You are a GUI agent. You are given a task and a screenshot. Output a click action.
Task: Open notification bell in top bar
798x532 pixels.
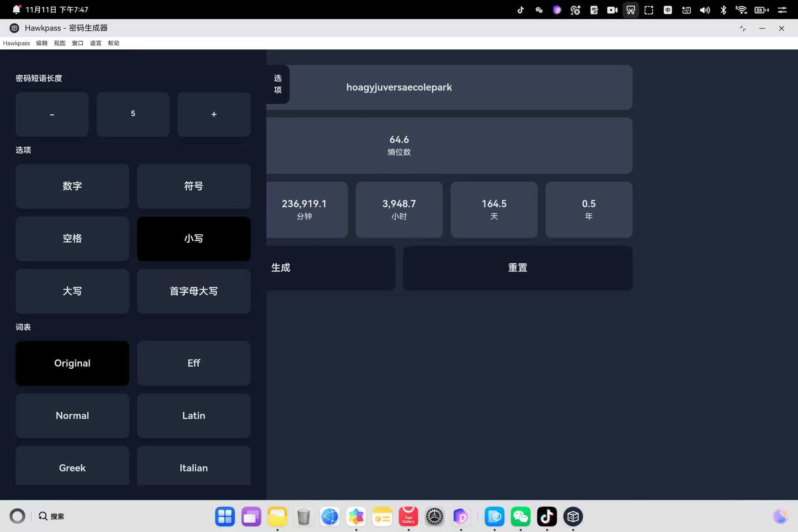(16, 9)
